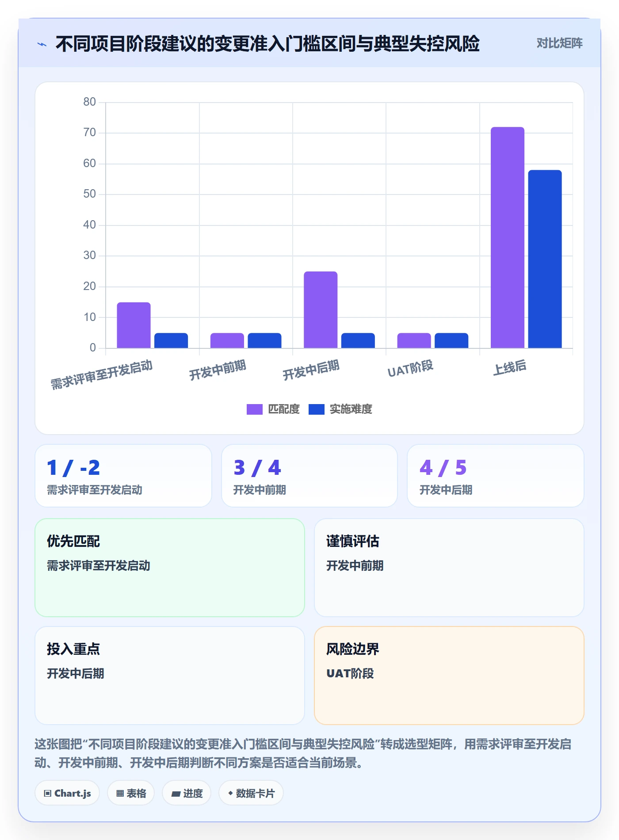Image resolution: width=619 pixels, height=840 pixels.
Task: Open the orange 风险边界 card
Action: click(x=449, y=676)
